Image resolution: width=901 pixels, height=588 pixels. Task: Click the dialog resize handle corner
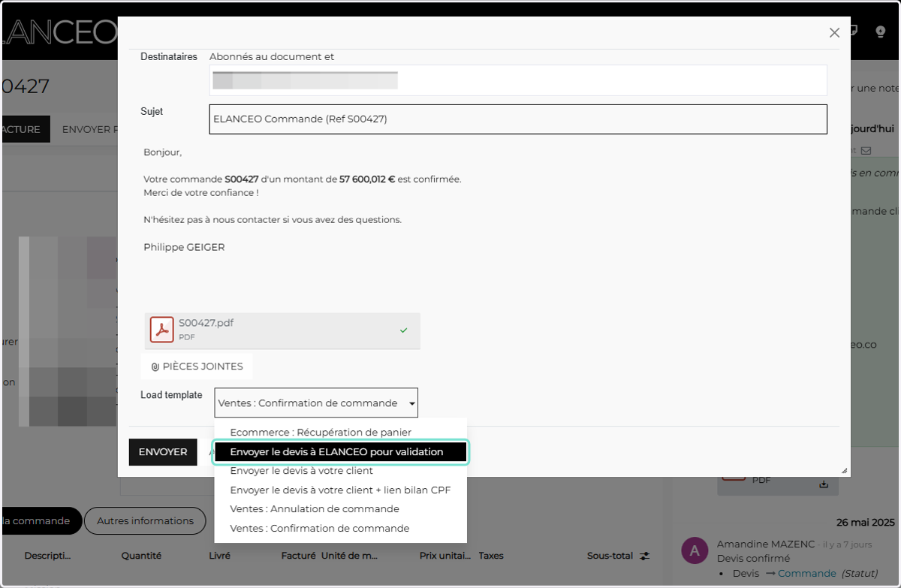click(x=844, y=470)
